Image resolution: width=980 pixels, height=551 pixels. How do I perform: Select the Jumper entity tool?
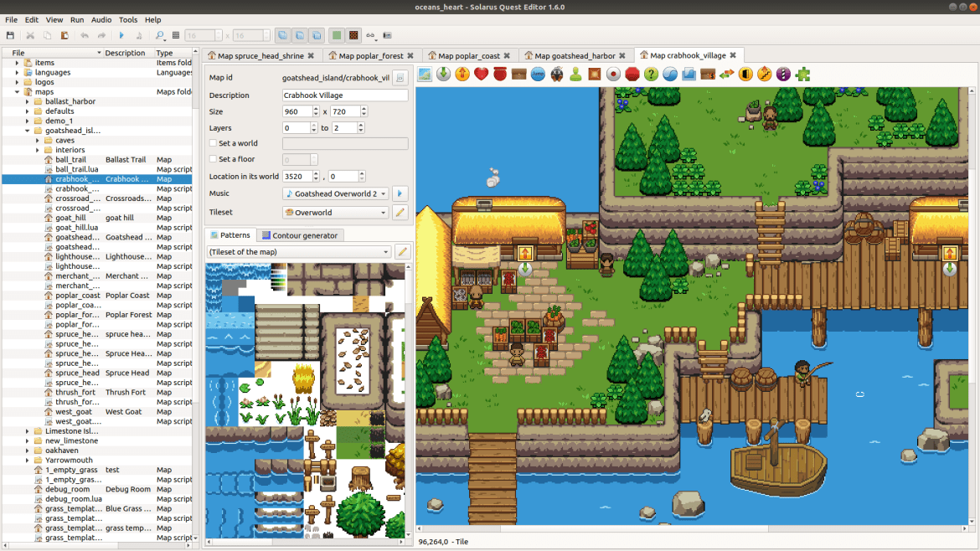click(x=538, y=75)
